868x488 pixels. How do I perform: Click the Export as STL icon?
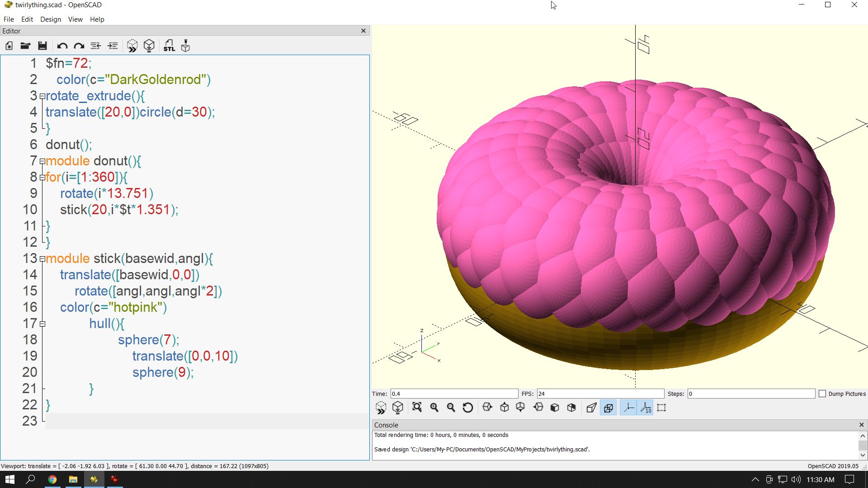169,46
